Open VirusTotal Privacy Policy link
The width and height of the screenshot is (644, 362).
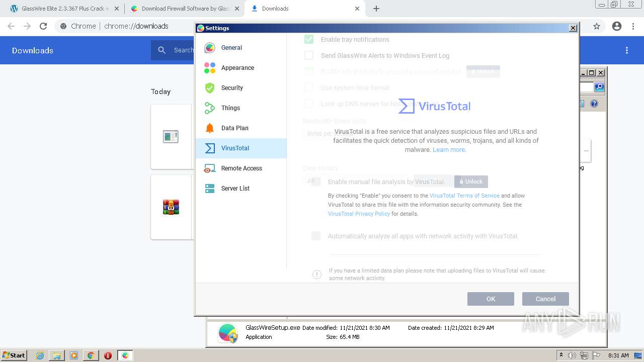tap(359, 214)
